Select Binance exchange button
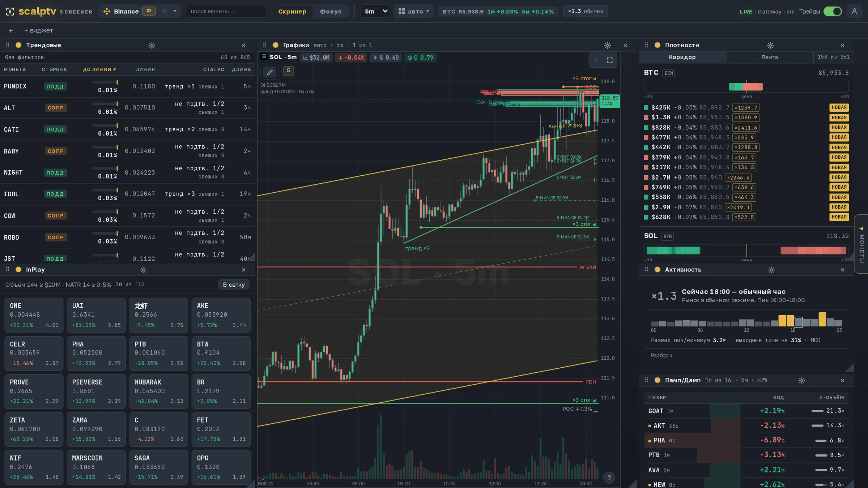The image size is (868, 488). [121, 12]
